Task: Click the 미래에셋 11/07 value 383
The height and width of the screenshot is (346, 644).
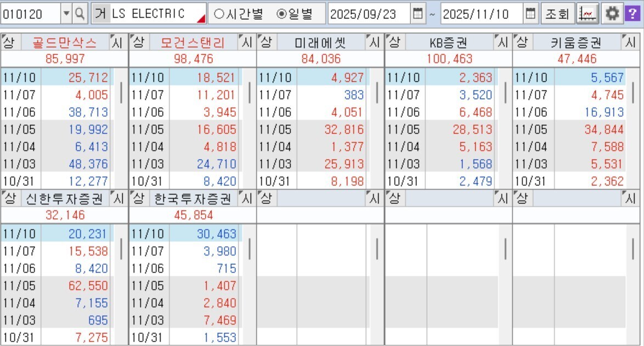Action: pyautogui.click(x=354, y=95)
